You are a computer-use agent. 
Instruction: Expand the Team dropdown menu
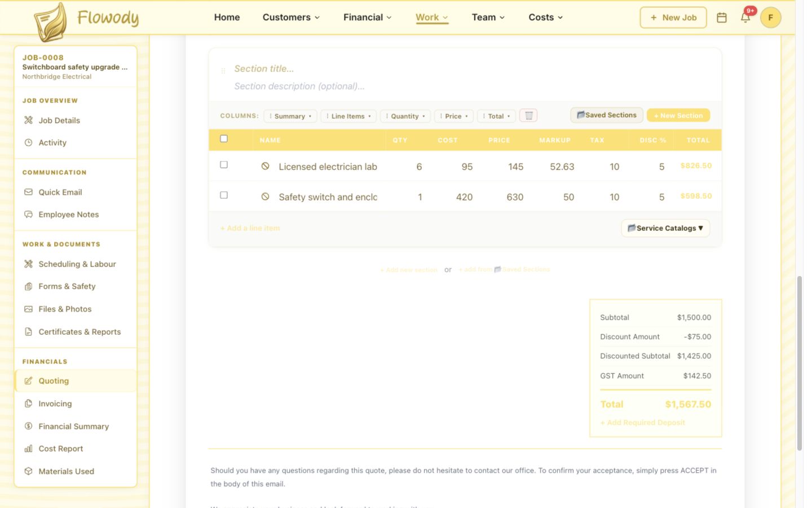488,17
